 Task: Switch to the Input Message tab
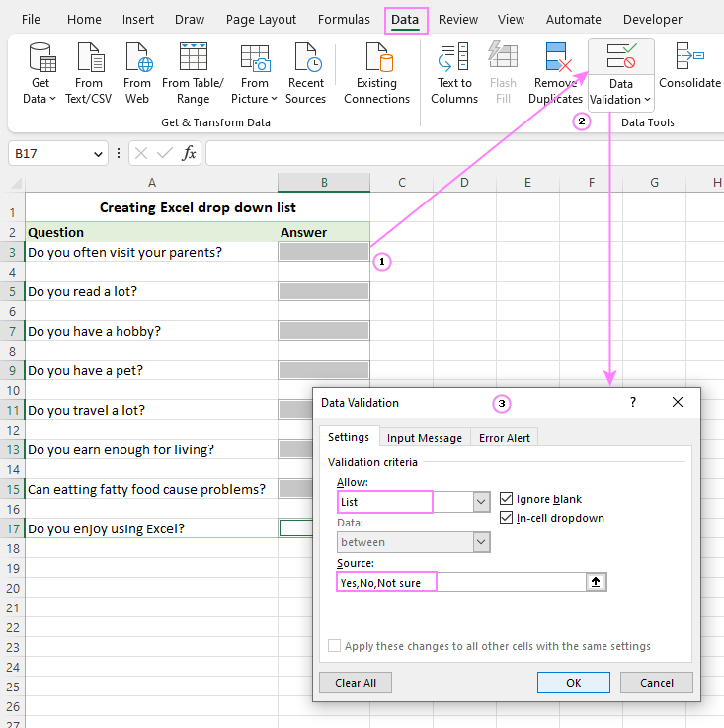(425, 438)
